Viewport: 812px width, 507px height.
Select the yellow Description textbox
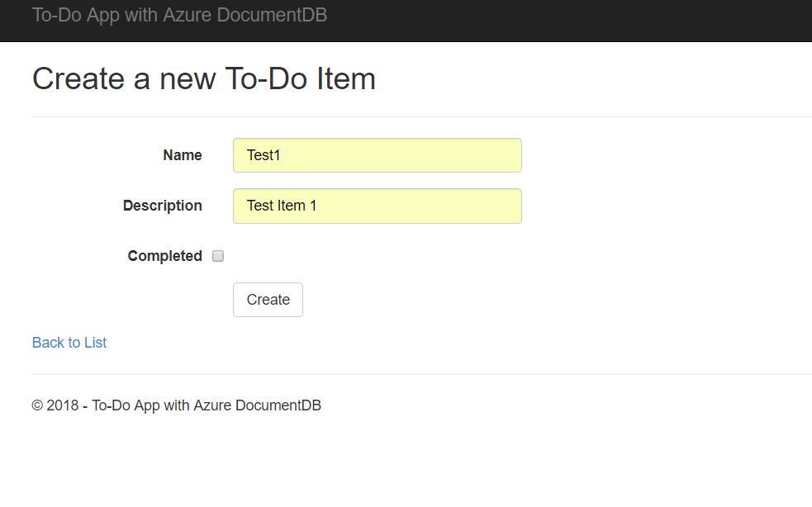(x=377, y=206)
